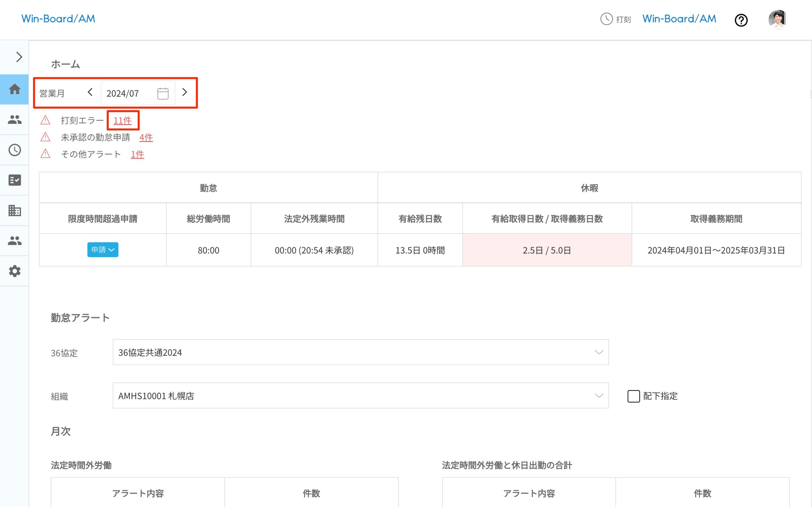Open the 未承認の勤怠申請 4件 link

click(146, 138)
